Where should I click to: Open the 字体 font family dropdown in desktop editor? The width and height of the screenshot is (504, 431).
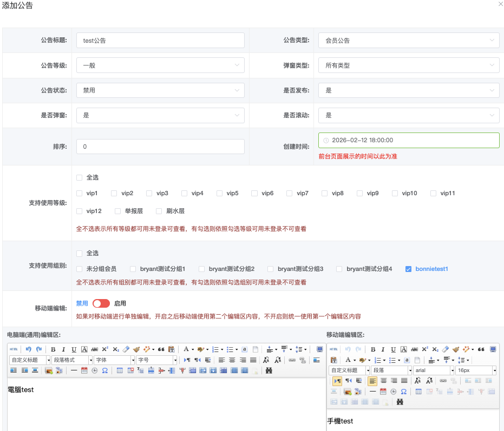coord(114,360)
